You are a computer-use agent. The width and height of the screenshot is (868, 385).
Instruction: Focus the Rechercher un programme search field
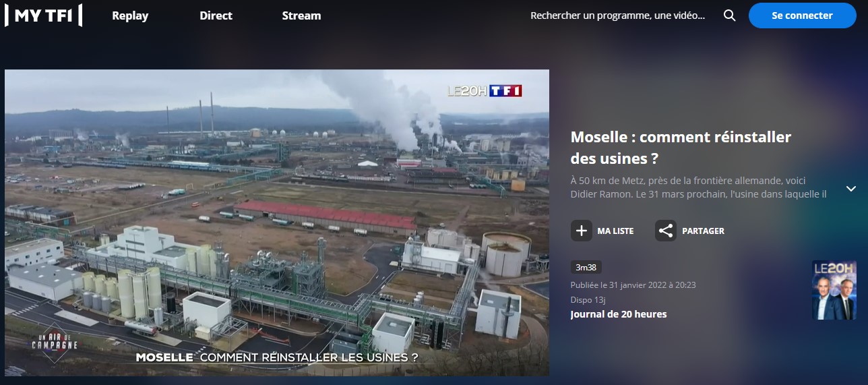tap(617, 16)
